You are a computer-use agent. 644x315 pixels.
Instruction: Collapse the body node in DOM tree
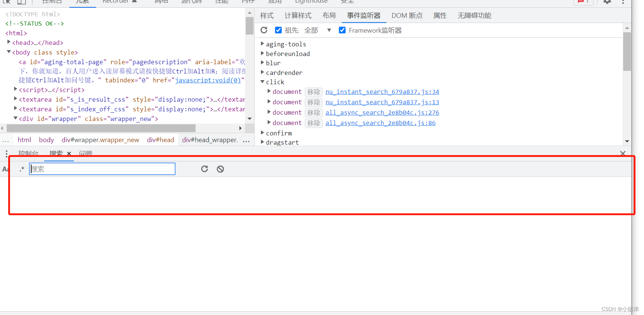click(9, 52)
